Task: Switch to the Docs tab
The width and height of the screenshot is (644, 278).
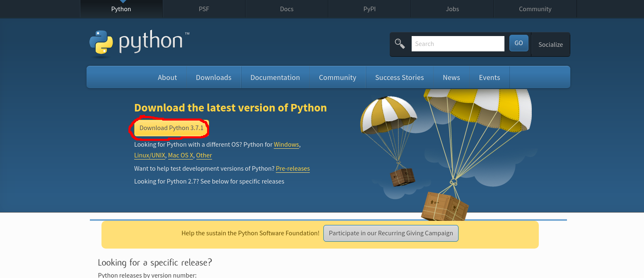Action: 287,9
